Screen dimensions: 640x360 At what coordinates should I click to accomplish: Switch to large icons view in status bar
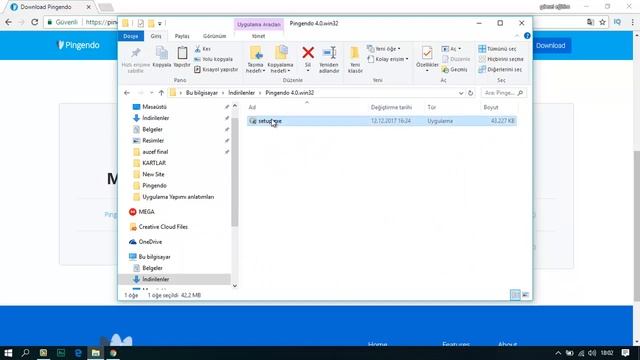click(x=526, y=295)
